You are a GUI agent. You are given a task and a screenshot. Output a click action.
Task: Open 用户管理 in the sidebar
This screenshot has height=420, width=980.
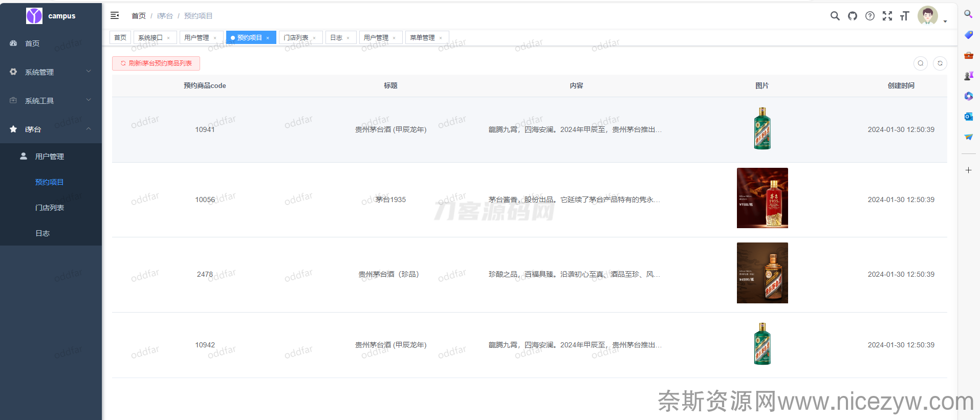pos(51,157)
